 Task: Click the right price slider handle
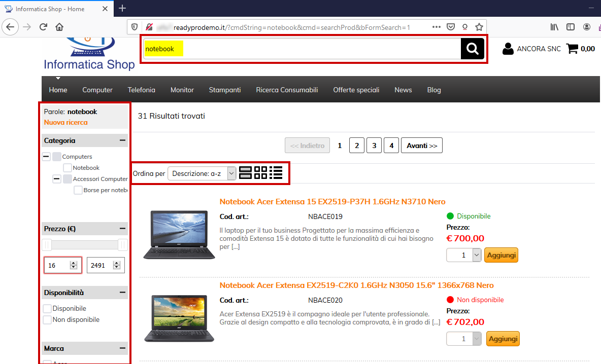pyautogui.click(x=123, y=245)
